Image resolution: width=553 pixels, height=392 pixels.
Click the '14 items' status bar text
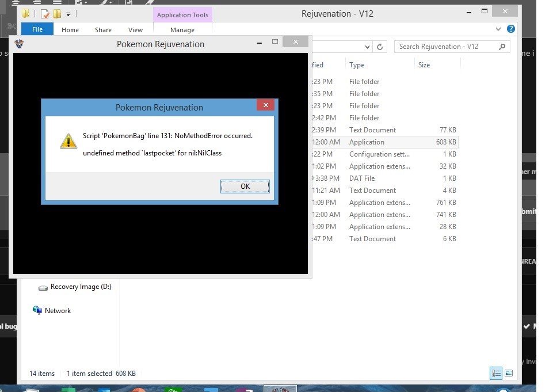pyautogui.click(x=42, y=374)
